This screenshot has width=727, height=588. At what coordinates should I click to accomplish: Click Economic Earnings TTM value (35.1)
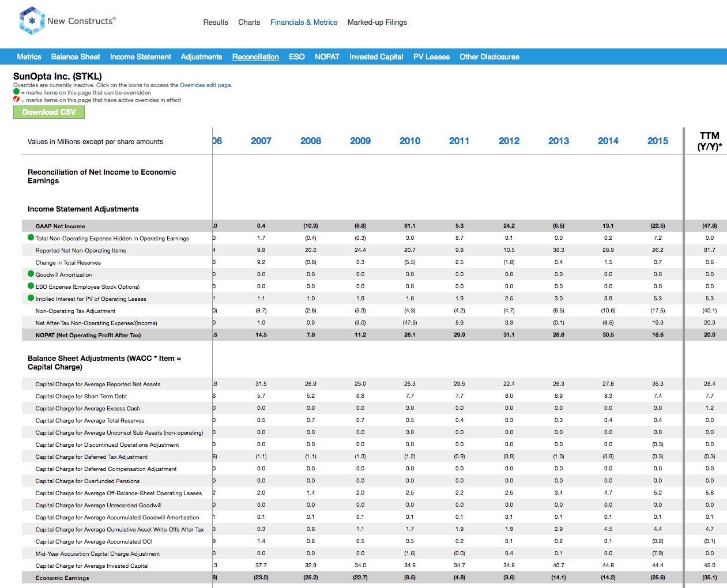click(x=710, y=578)
